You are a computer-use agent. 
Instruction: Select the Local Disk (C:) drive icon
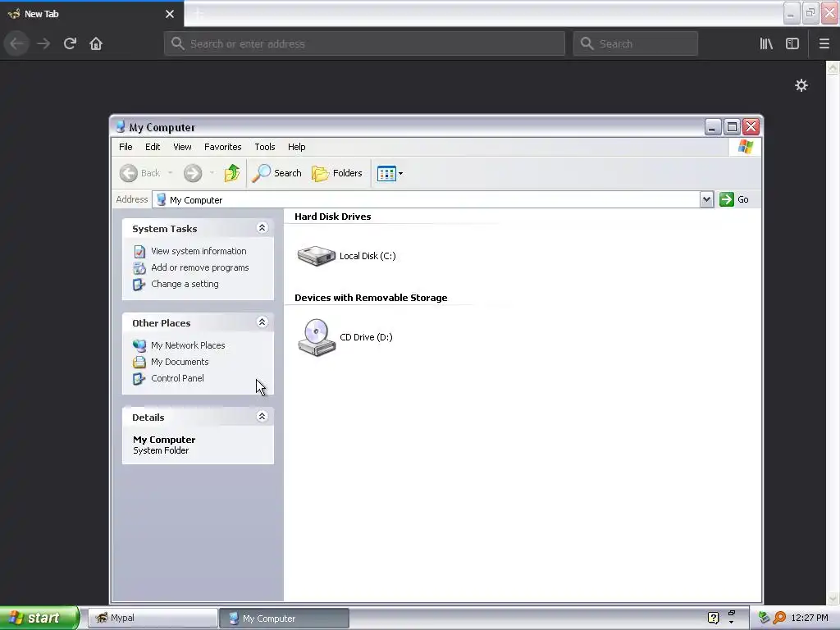click(317, 256)
